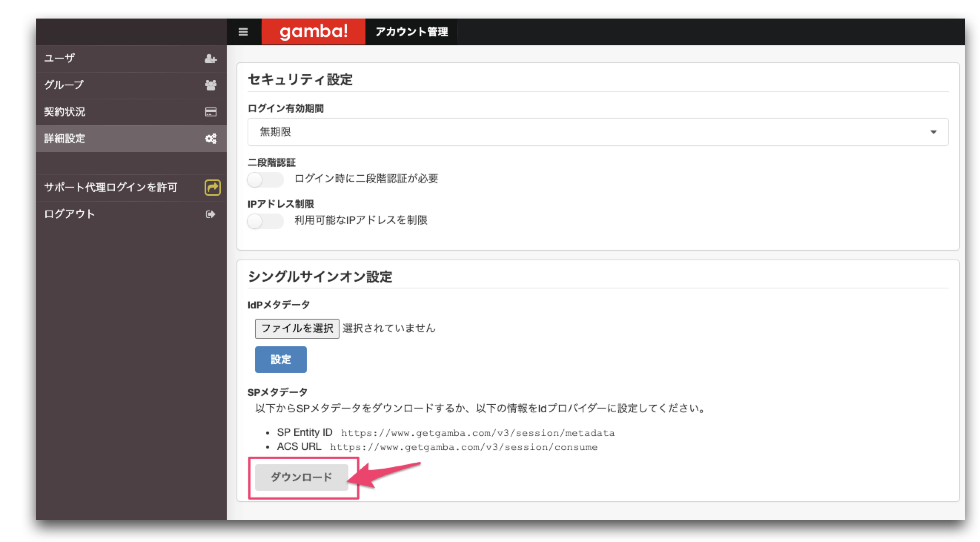This screenshot has width=980, height=542.
Task: Click the セキュリティ設定 heading
Action: [x=300, y=80]
